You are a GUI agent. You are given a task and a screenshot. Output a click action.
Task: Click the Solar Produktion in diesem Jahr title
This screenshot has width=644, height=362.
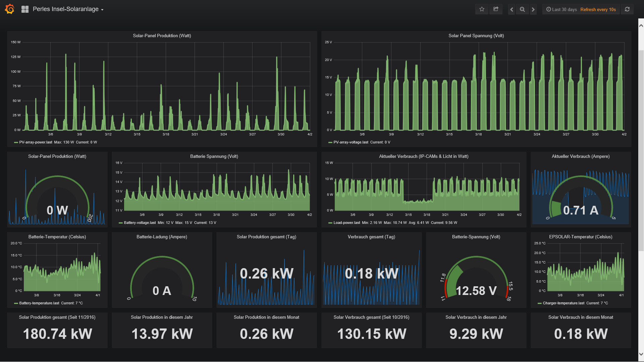tap(162, 317)
